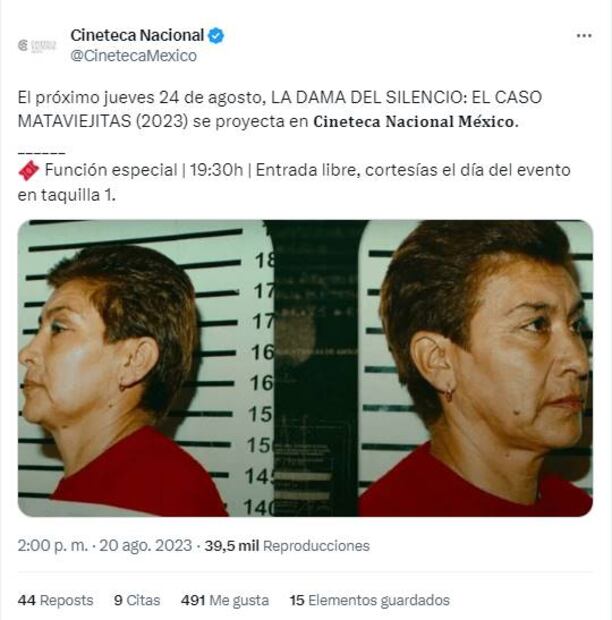Screen dimensions: 612x620
Task: Open 15 Elementos guardados bookmarks
Action: click(x=370, y=600)
